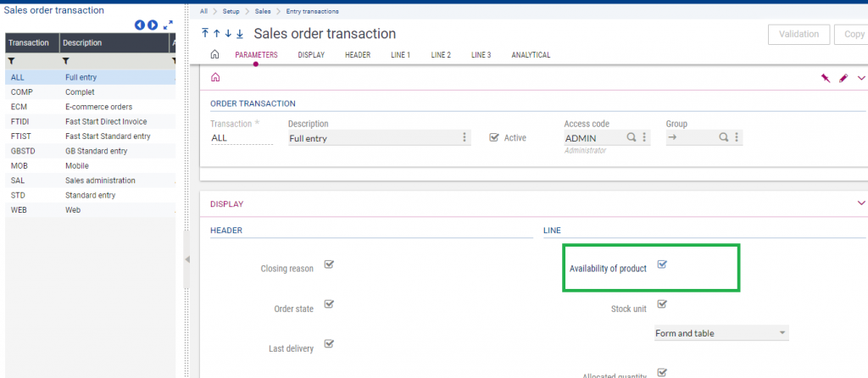Toggle Availability of product checkbox
This screenshot has height=378, width=868.
662,264
